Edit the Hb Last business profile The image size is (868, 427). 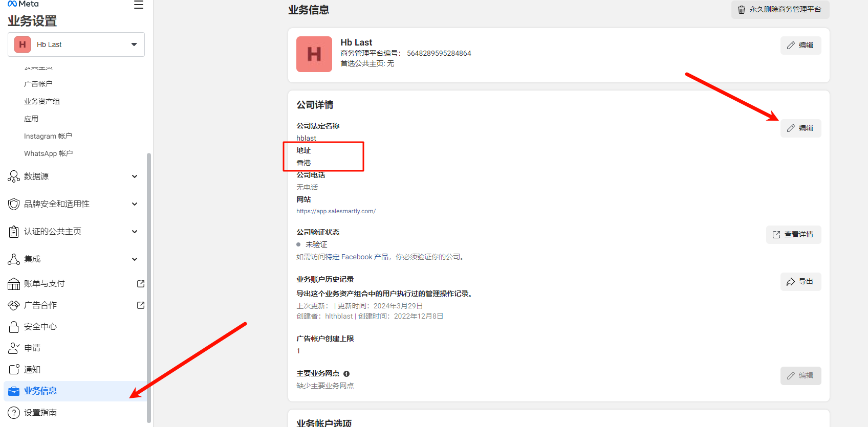(x=800, y=46)
